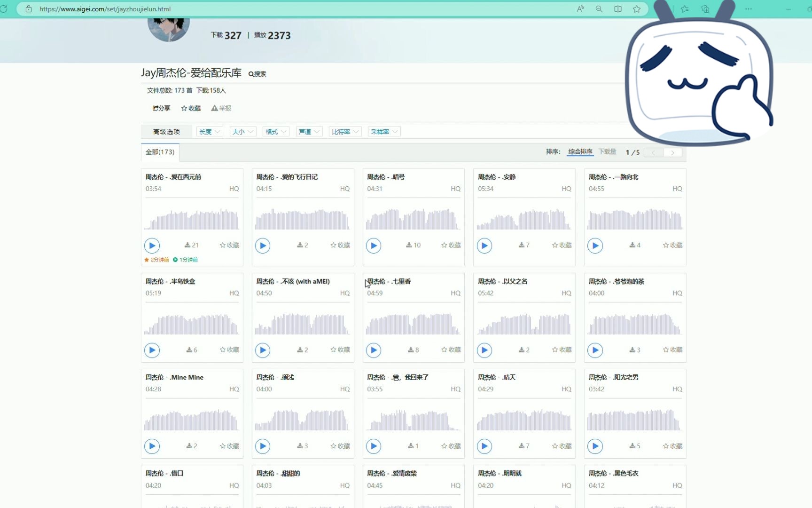The height and width of the screenshot is (508, 812).
Task: Open the 借口 track title
Action: point(164,473)
